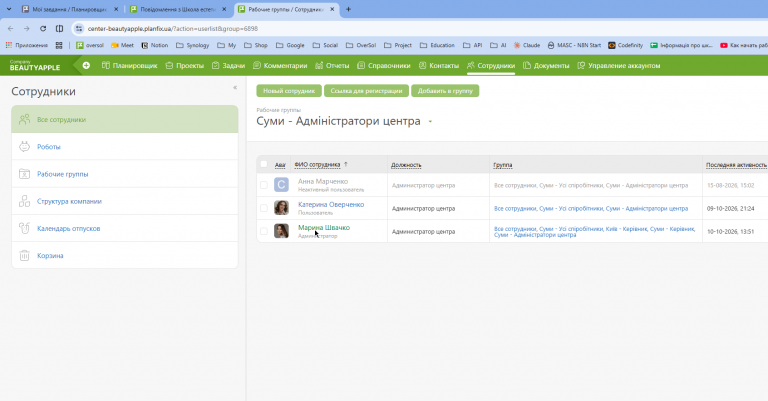The height and width of the screenshot is (401, 768).
Task: Open Управление аккаунтом
Action: pos(619,66)
